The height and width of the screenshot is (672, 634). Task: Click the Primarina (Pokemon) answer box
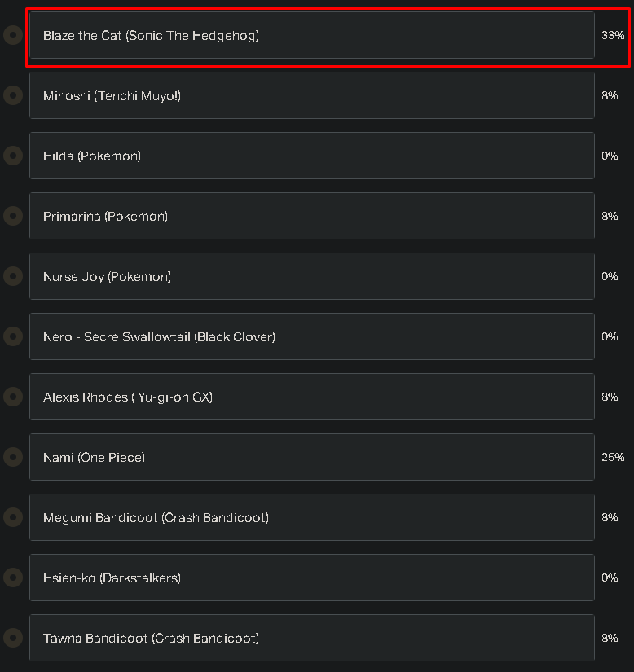(311, 216)
